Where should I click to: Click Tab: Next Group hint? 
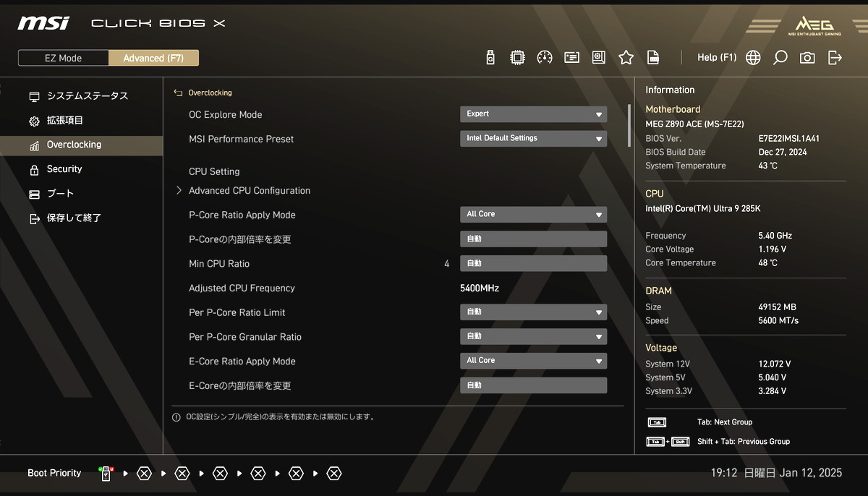(725, 422)
